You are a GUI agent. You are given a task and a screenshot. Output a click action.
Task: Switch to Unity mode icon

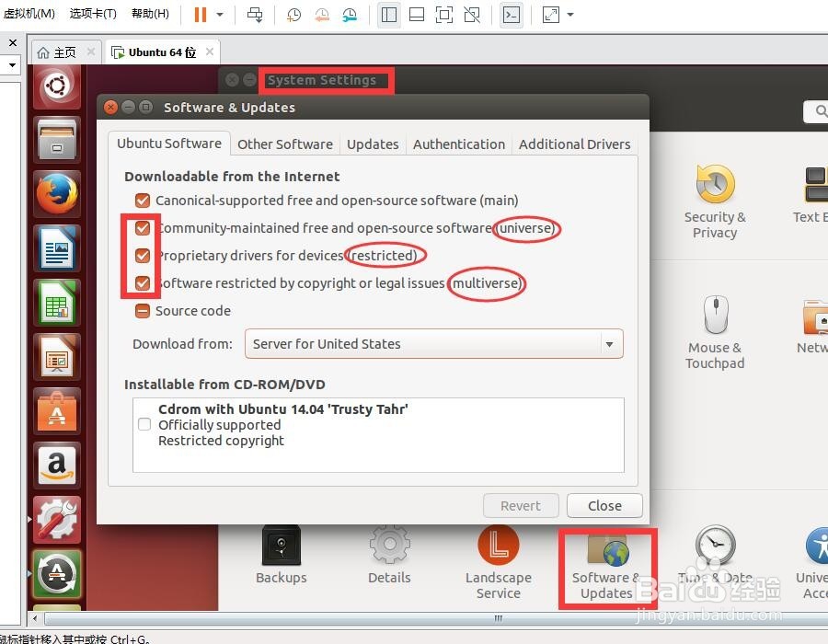tap(472, 14)
